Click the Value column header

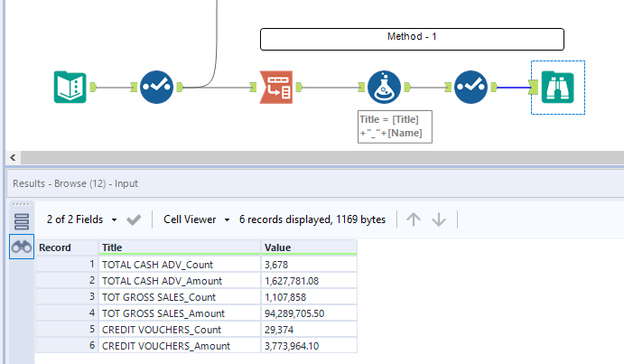click(308, 247)
